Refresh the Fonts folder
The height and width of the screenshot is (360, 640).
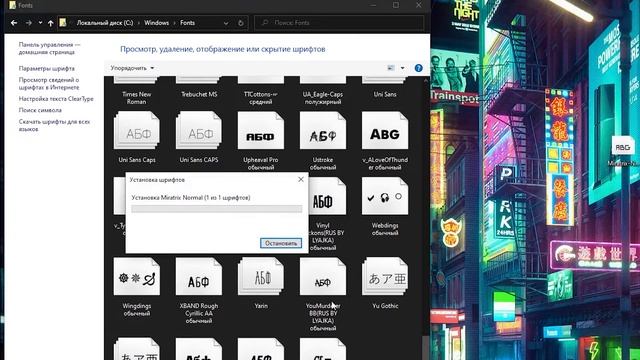point(241,23)
